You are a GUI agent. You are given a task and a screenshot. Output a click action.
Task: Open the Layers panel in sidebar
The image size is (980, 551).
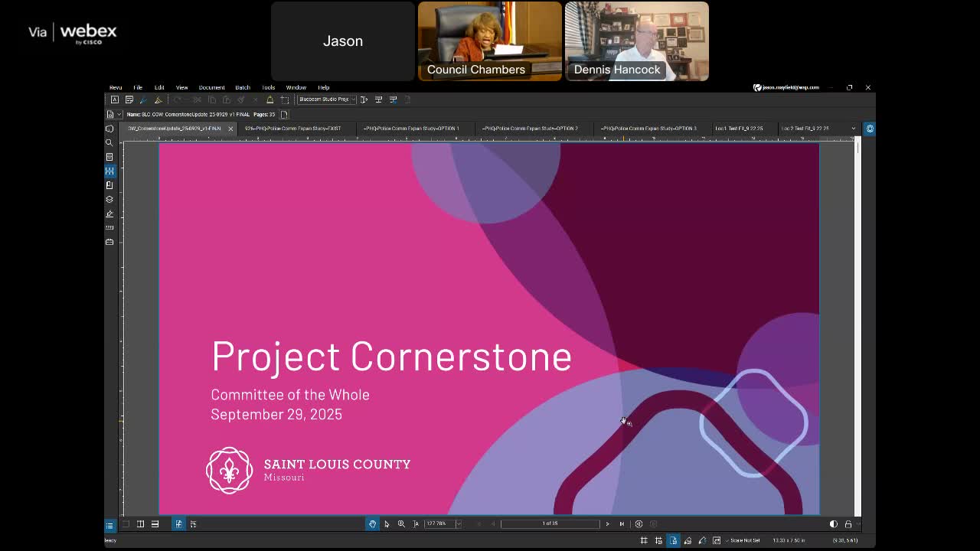click(109, 199)
